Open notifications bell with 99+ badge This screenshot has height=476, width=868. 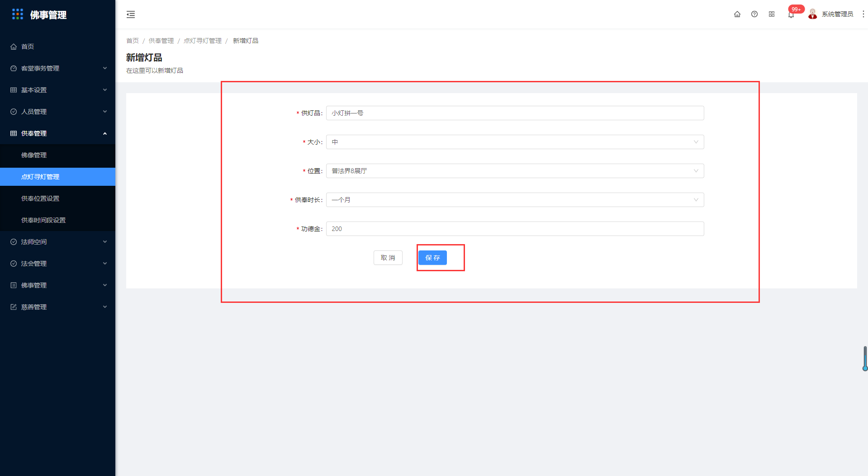click(x=791, y=14)
